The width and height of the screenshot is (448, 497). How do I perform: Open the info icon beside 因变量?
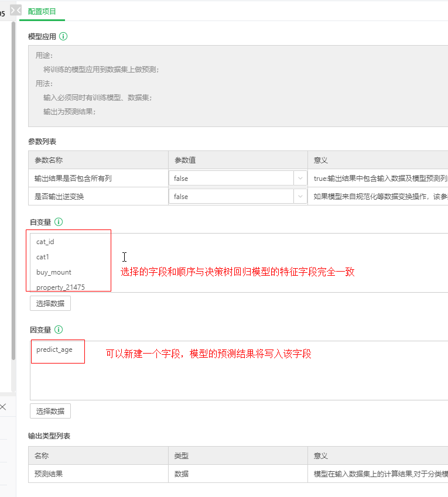59,330
